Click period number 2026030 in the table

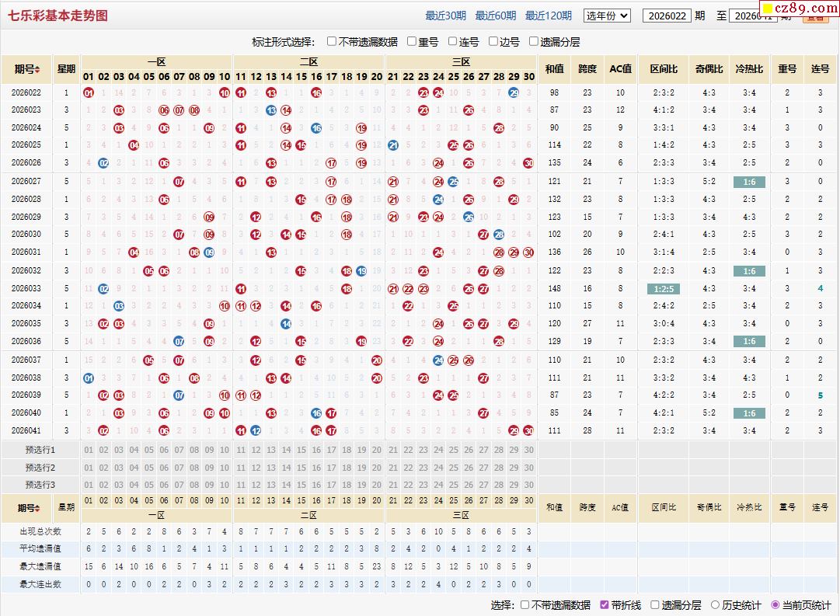pyautogui.click(x=26, y=234)
